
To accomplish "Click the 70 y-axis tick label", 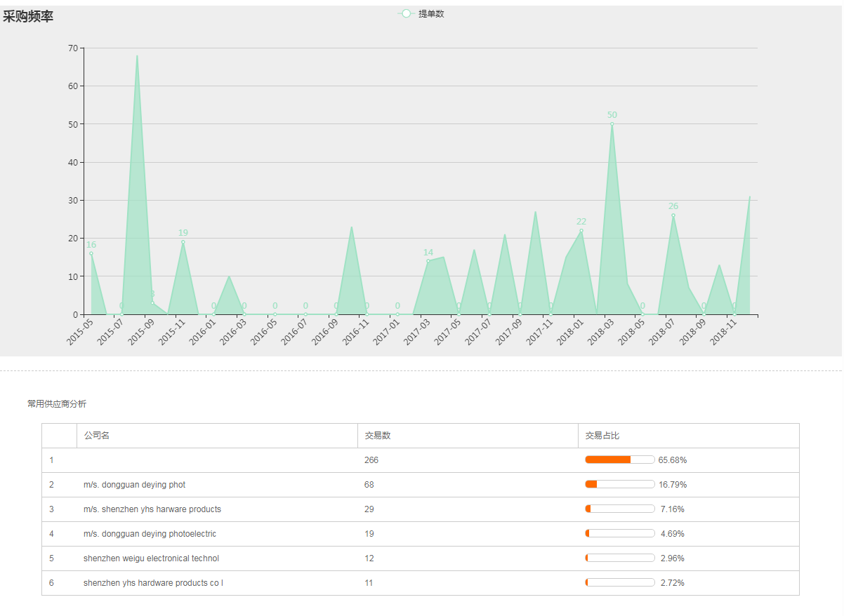I will tap(73, 48).
